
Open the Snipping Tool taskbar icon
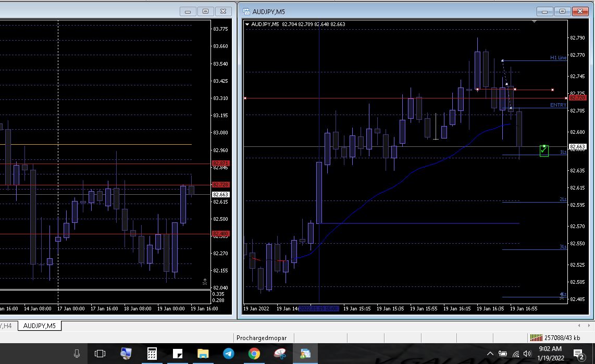click(x=280, y=354)
